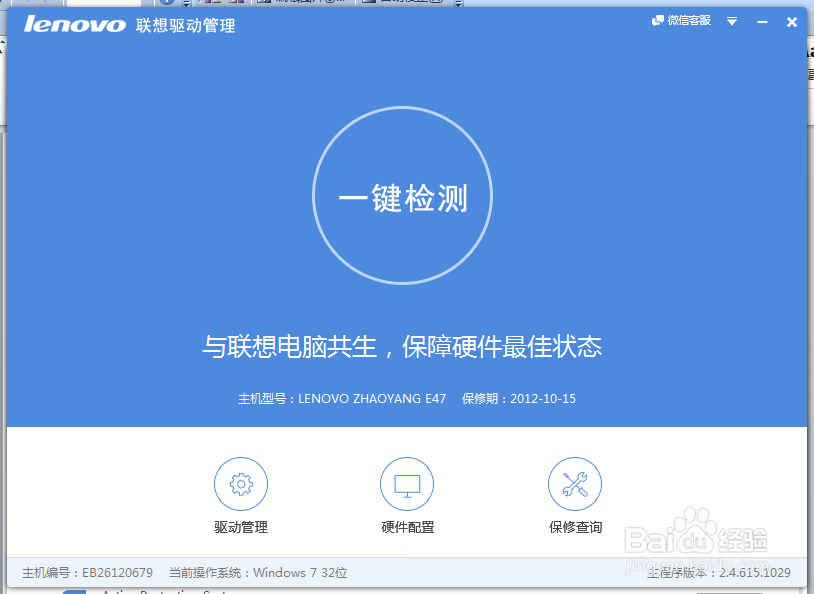Expand the title bar dropdown triangle menu

click(x=732, y=21)
